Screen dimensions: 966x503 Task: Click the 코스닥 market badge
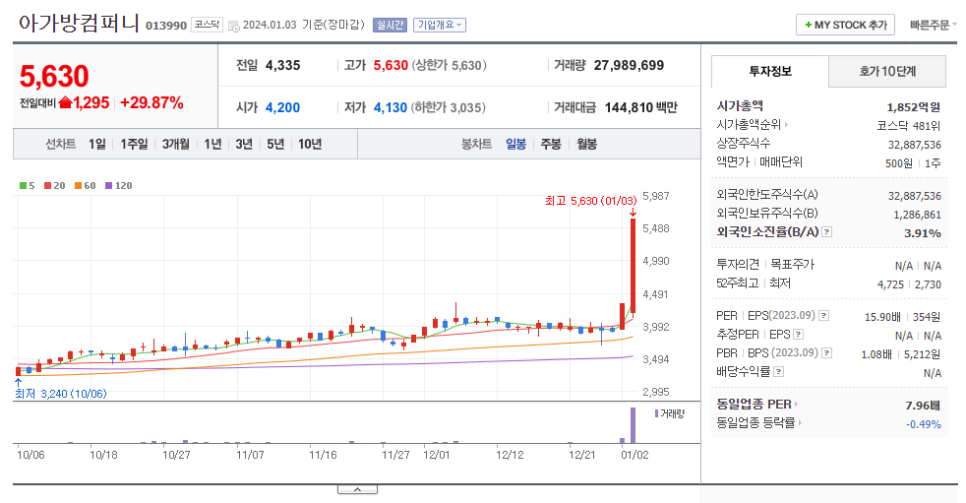point(206,25)
